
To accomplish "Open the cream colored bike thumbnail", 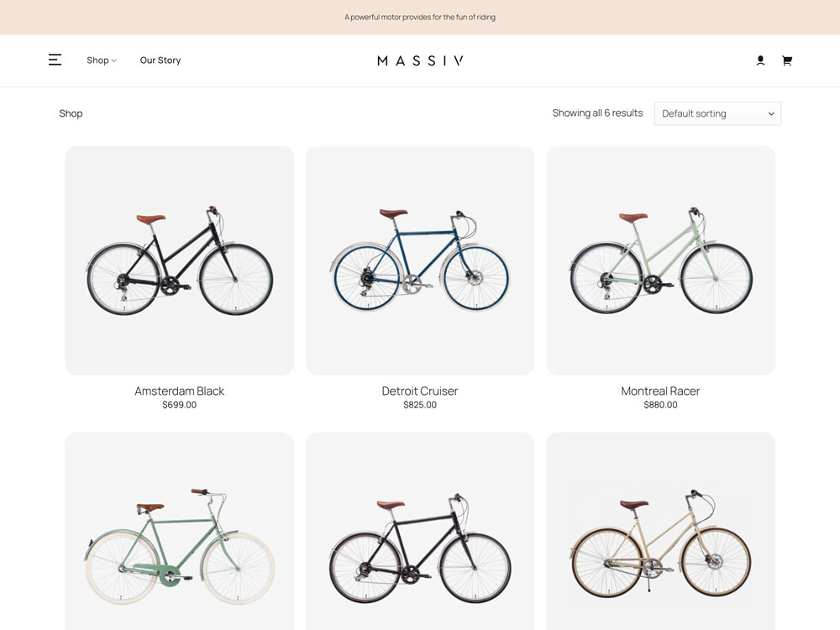I will tap(660, 538).
